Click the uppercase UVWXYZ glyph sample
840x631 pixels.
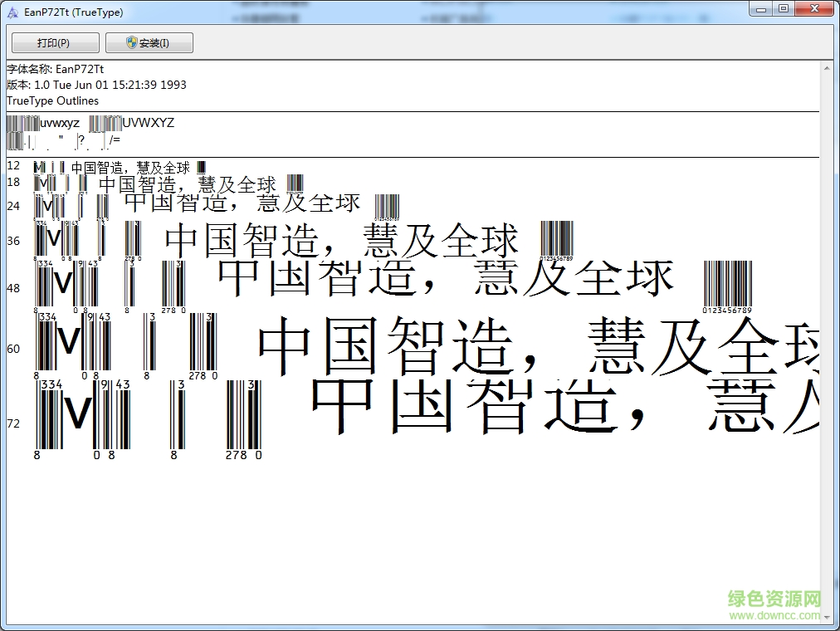[147, 122]
